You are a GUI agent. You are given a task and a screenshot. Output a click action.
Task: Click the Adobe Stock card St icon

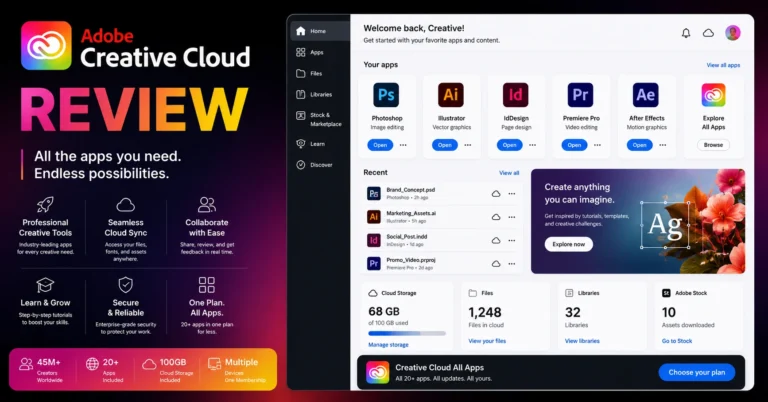(x=666, y=293)
